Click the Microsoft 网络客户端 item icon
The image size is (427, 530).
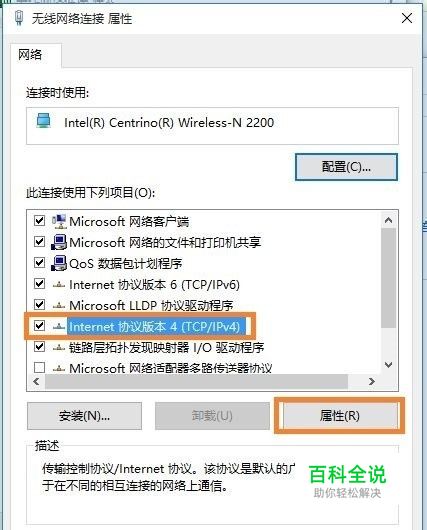click(59, 222)
